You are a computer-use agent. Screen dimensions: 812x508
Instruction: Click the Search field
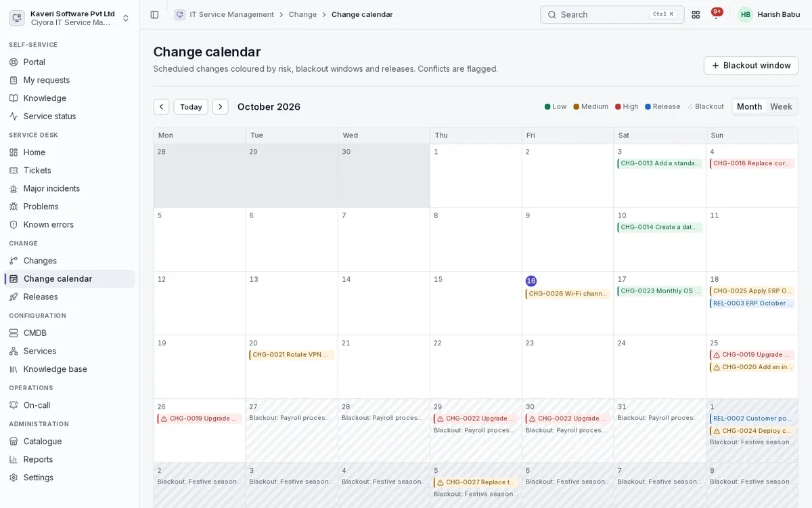click(612, 14)
